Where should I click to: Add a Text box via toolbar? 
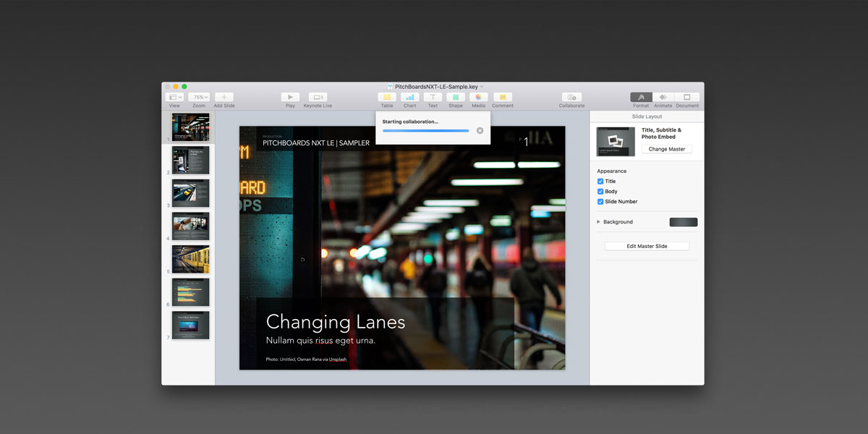click(x=433, y=97)
